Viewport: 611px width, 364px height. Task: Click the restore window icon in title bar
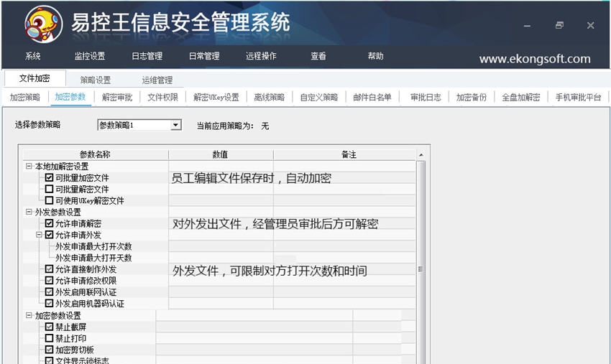pyautogui.click(x=559, y=25)
